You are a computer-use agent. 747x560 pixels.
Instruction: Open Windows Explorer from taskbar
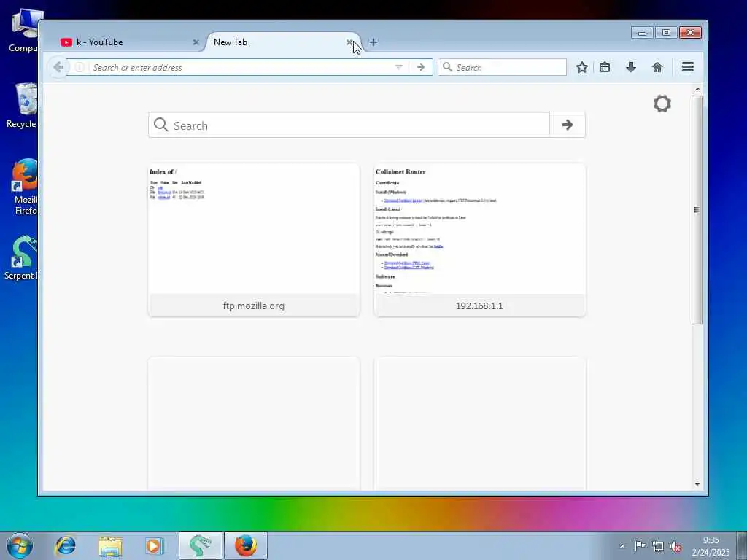point(111,545)
